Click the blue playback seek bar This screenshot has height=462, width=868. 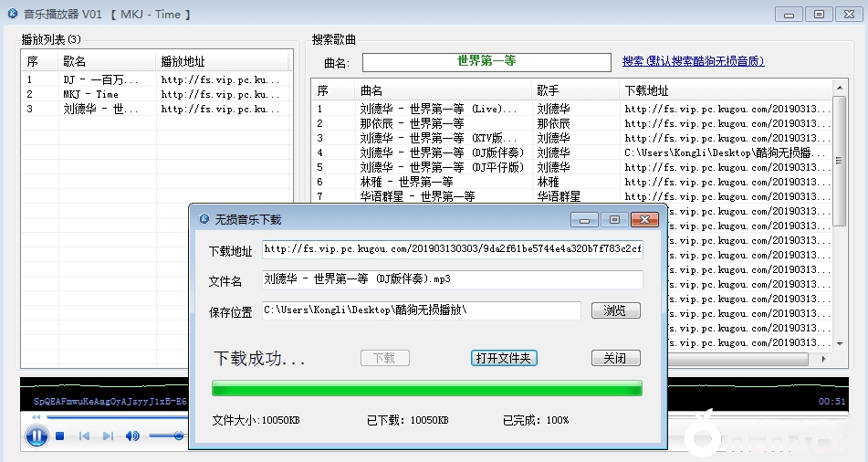tap(118, 417)
